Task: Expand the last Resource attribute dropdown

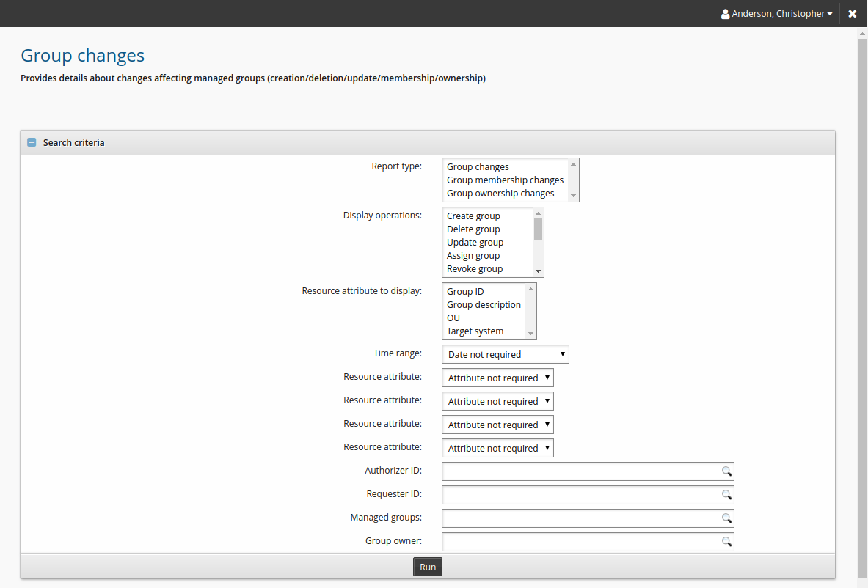Action: [x=497, y=449]
